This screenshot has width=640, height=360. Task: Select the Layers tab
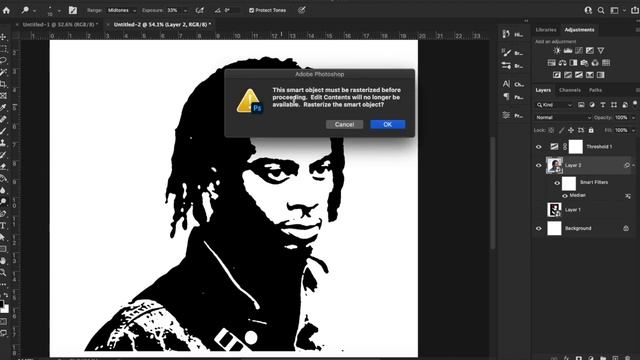[543, 90]
